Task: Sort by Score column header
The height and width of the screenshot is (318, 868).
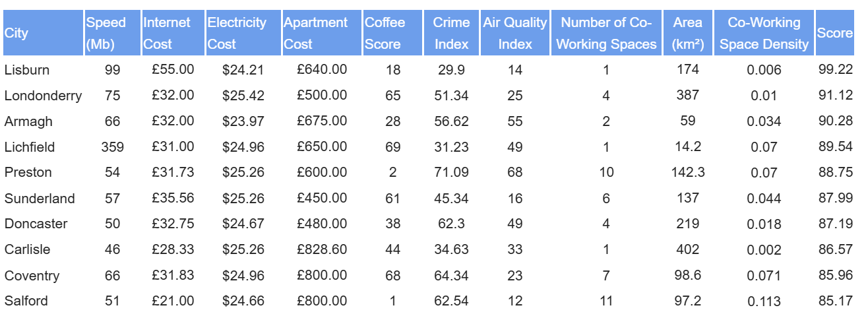Action: click(835, 33)
